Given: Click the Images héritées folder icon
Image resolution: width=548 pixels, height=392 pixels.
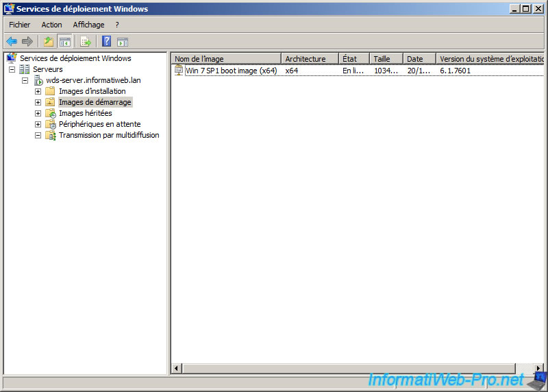Looking at the screenshot, I should coord(51,113).
